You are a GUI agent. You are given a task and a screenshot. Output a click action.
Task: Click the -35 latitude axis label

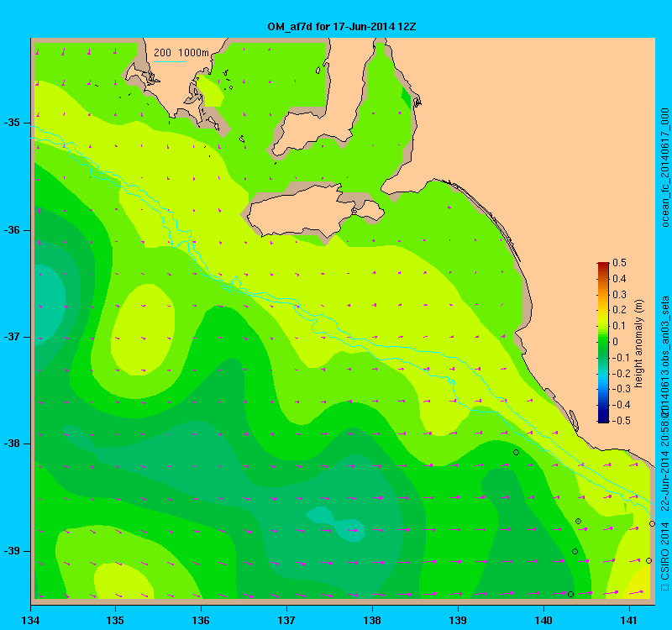(12, 123)
